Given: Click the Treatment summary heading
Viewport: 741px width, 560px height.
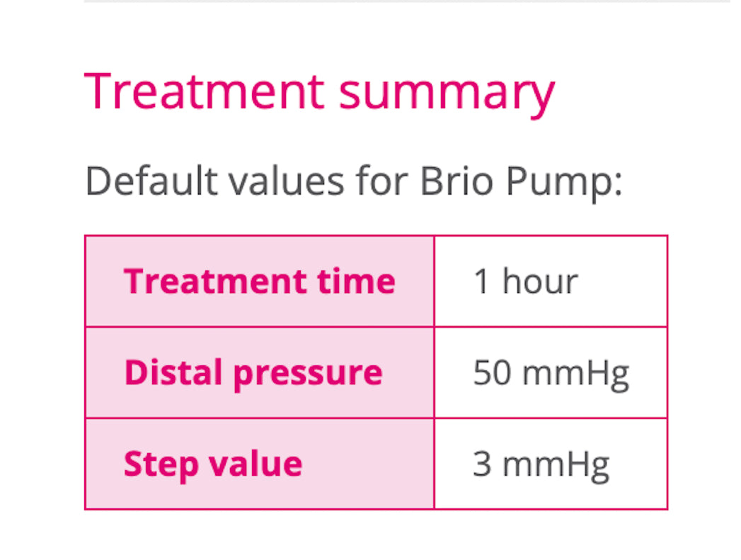Looking at the screenshot, I should coord(319,93).
